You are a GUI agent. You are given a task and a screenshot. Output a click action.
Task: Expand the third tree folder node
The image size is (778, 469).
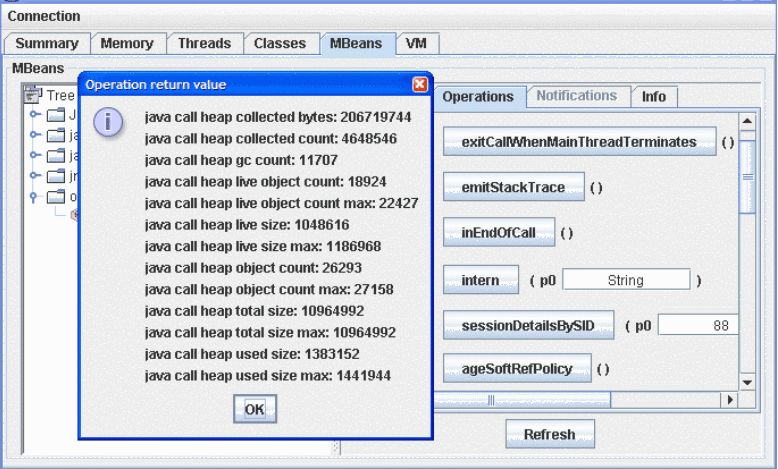click(34, 155)
